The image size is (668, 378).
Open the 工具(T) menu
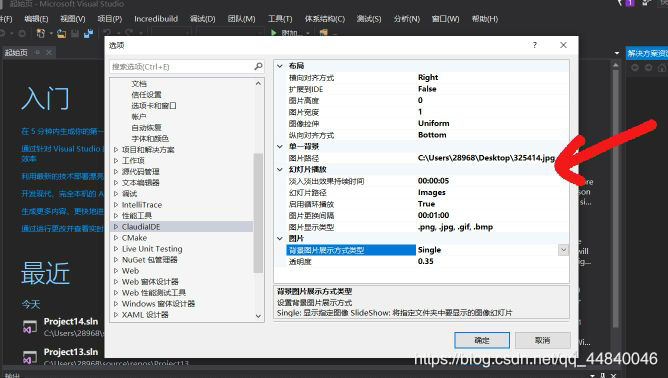280,19
